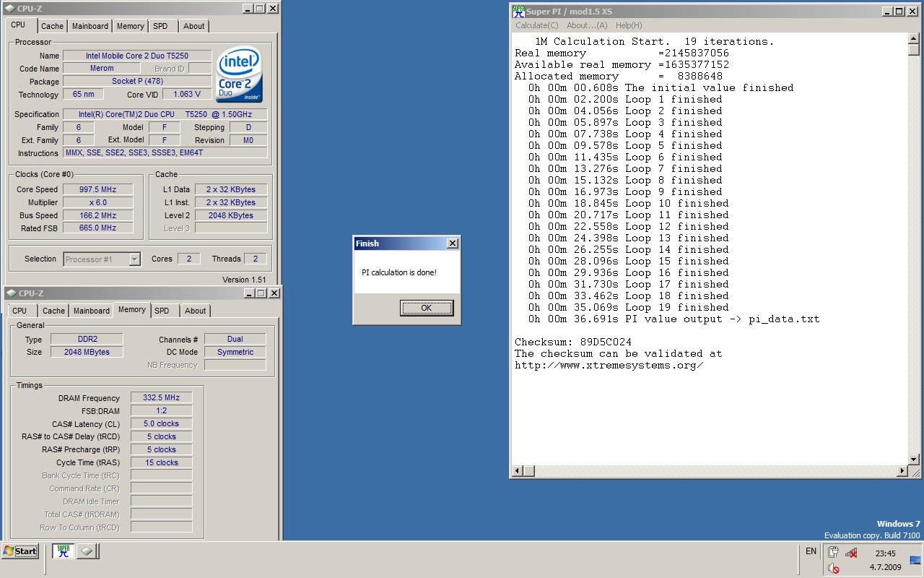Click network tray icon with red X

tap(852, 553)
